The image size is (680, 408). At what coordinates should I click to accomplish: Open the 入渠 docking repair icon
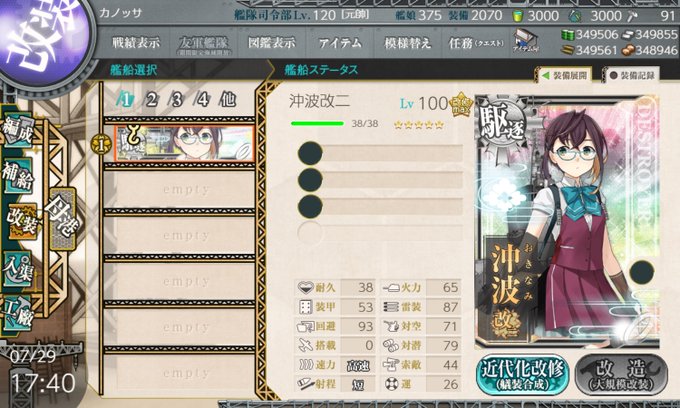tap(17, 269)
